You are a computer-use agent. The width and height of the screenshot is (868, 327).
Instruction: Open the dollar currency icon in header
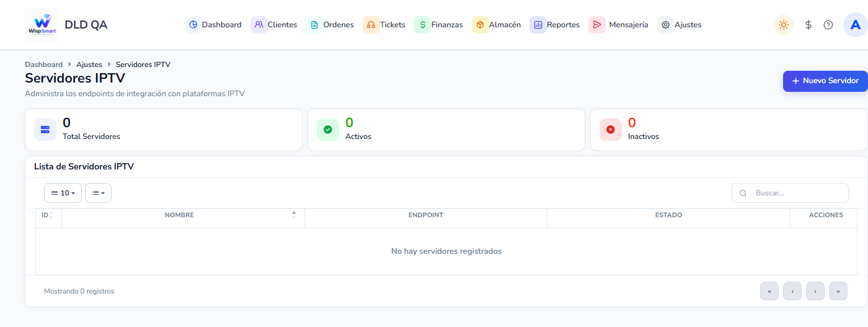tap(808, 25)
